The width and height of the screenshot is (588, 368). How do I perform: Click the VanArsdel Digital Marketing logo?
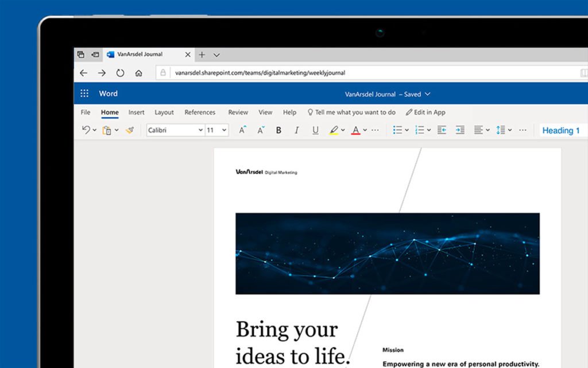coord(266,172)
